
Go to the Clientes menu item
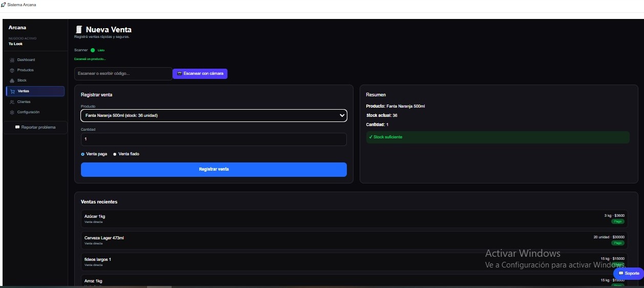coord(24,102)
